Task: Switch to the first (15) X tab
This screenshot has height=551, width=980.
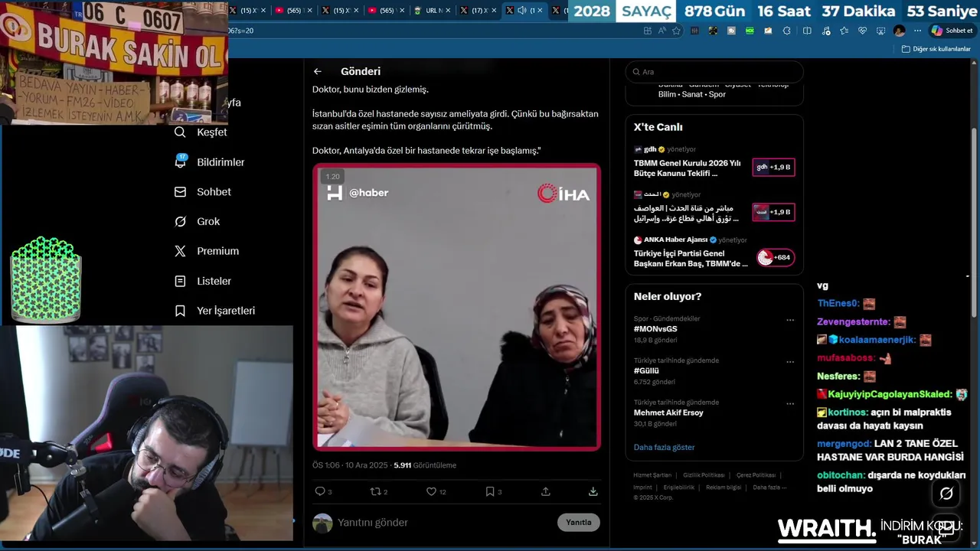Action: (247, 11)
